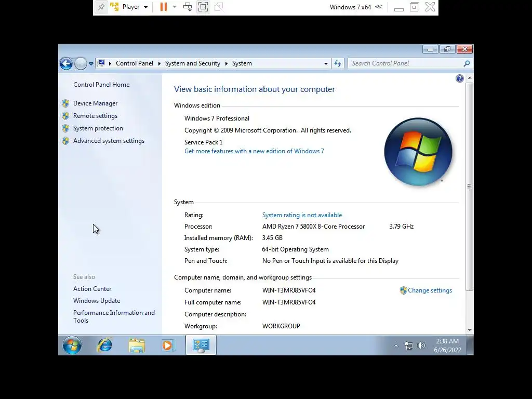Click the Control Panel taskbar button
The width and height of the screenshot is (532, 399).
(x=201, y=345)
